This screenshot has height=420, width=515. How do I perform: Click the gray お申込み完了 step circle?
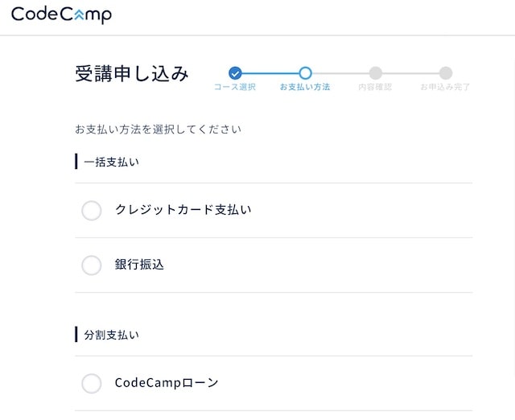[x=446, y=73]
